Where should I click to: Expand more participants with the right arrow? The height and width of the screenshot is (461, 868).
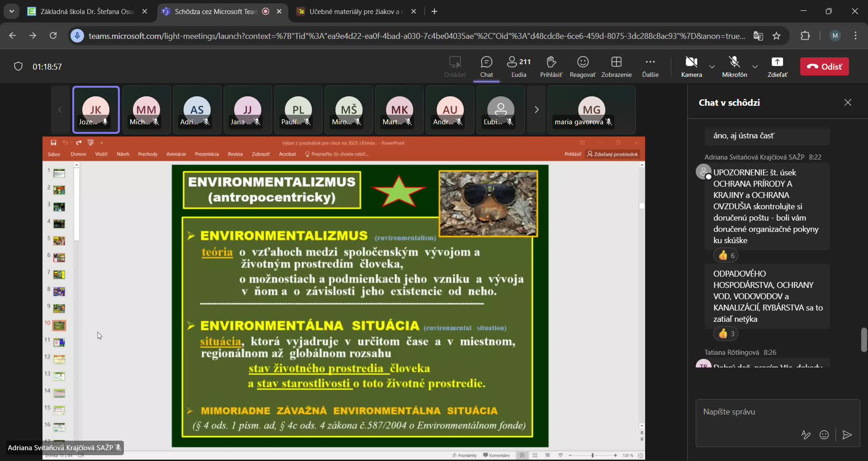tap(536, 109)
